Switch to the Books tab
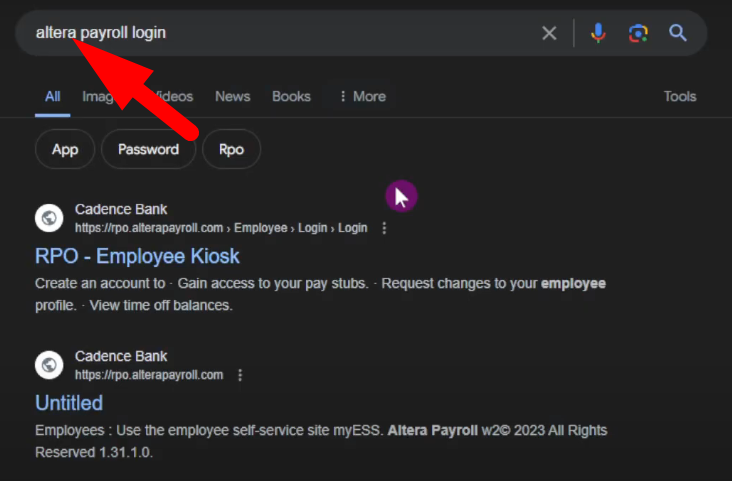732x481 pixels. tap(291, 96)
